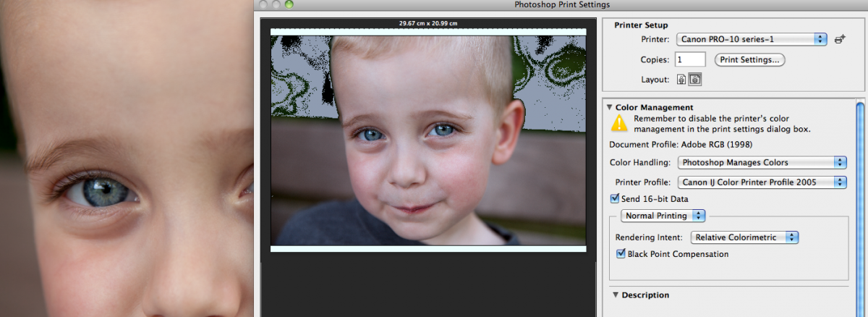Click the Copies input field
The image size is (868, 317).
pos(690,60)
